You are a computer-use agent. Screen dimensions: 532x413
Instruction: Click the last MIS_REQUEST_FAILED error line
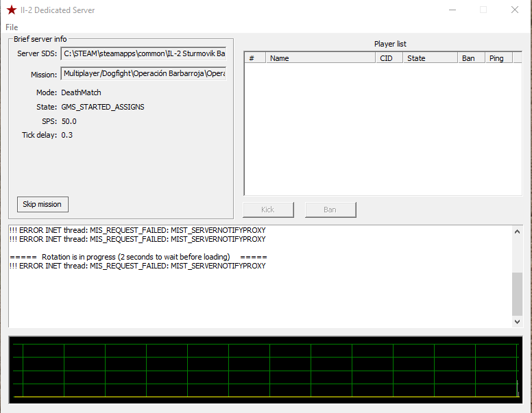tap(137, 266)
